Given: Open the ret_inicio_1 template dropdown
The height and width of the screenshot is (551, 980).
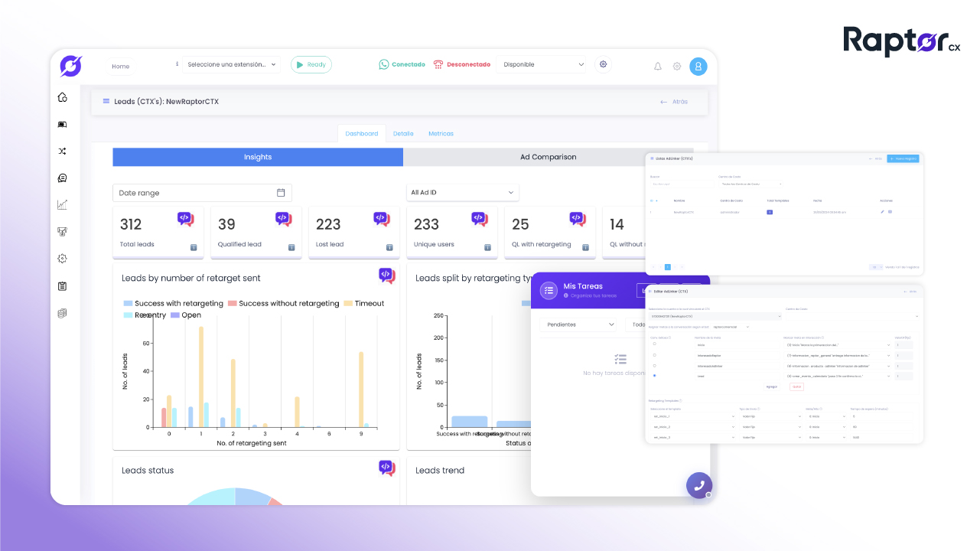Looking at the screenshot, I should click(692, 416).
